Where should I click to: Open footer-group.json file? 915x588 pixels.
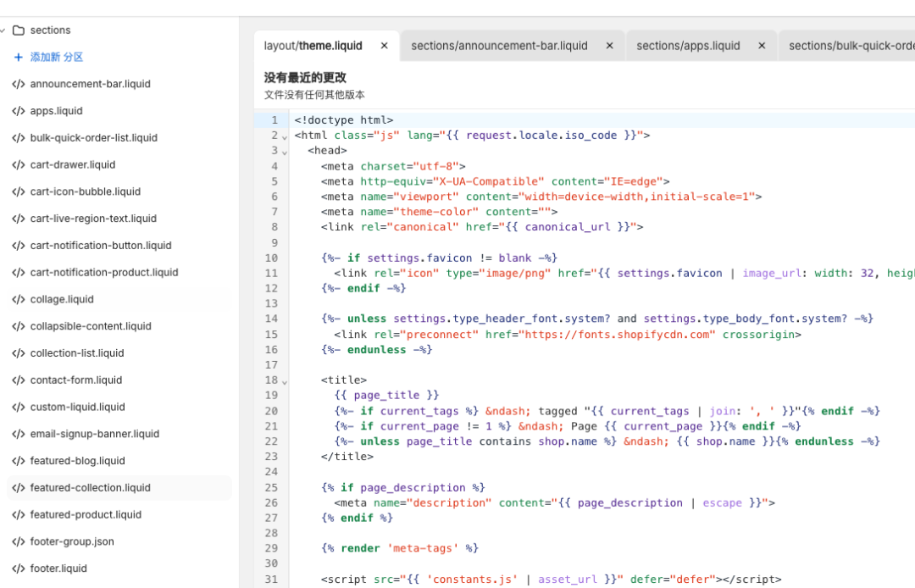(x=72, y=541)
